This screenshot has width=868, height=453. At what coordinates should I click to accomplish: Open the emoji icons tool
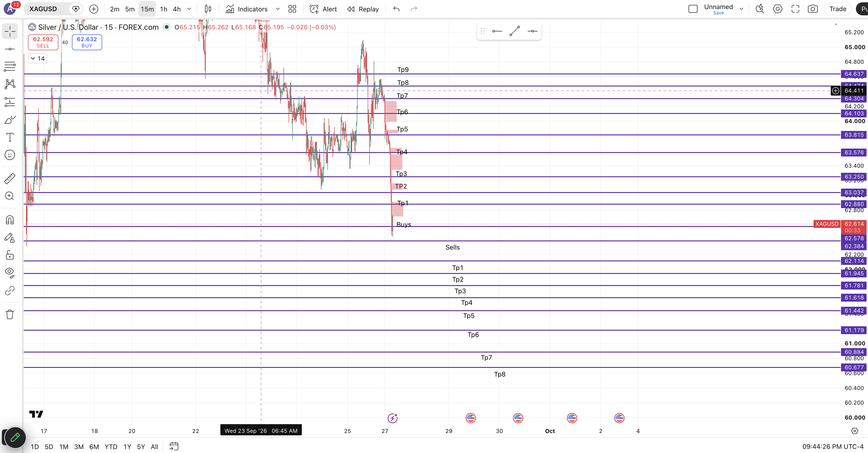pos(10,155)
